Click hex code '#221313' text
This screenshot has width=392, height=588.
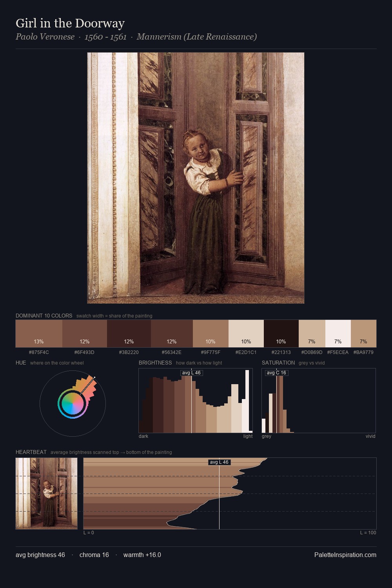281,352
